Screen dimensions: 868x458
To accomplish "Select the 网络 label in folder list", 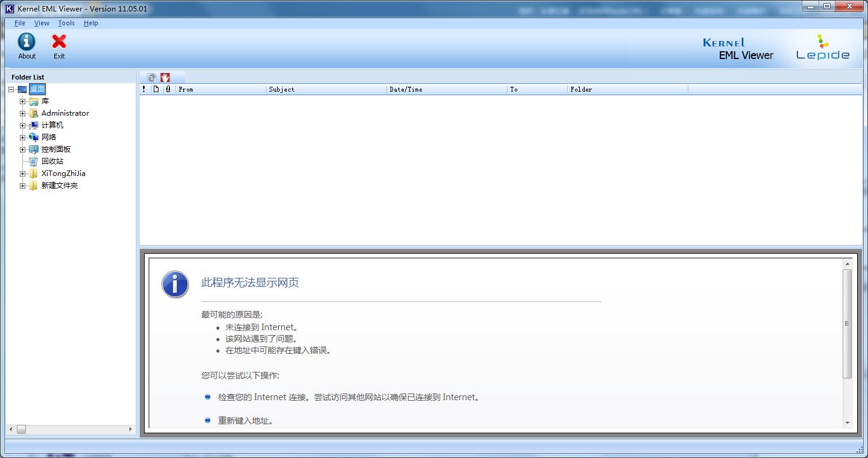I will coord(49,137).
